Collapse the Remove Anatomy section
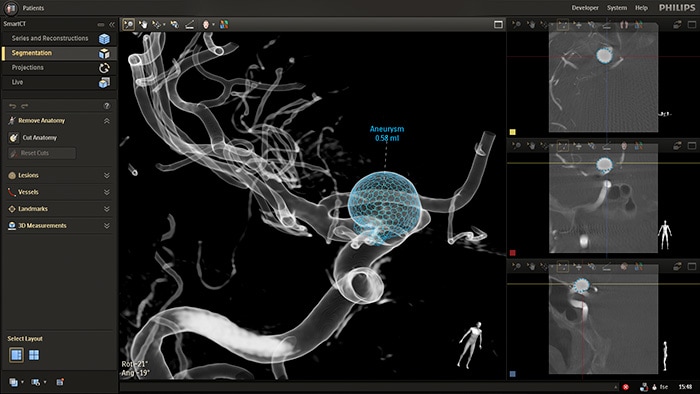The image size is (700, 394). [107, 121]
